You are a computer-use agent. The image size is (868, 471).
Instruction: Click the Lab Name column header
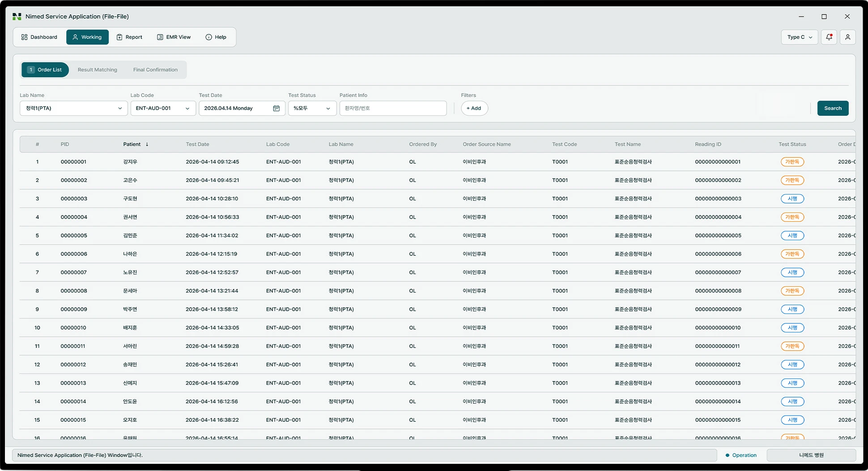tap(341, 144)
